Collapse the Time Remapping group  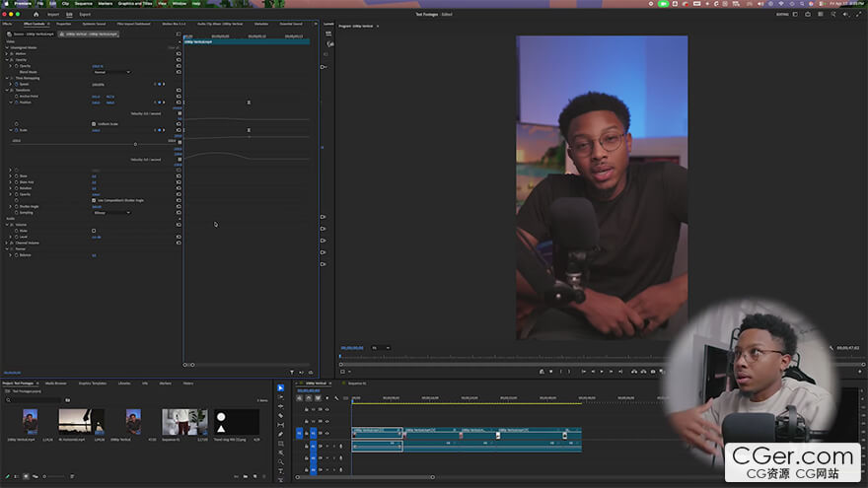(x=7, y=78)
